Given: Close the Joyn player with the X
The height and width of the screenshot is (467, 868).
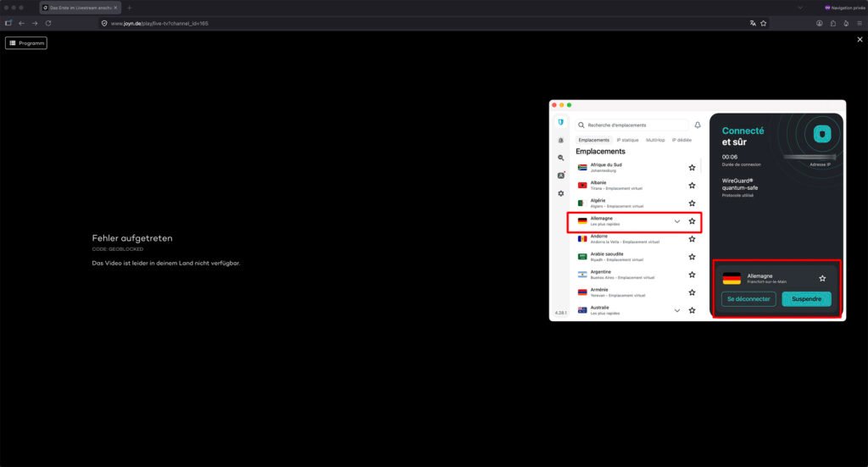Looking at the screenshot, I should pyautogui.click(x=860, y=39).
